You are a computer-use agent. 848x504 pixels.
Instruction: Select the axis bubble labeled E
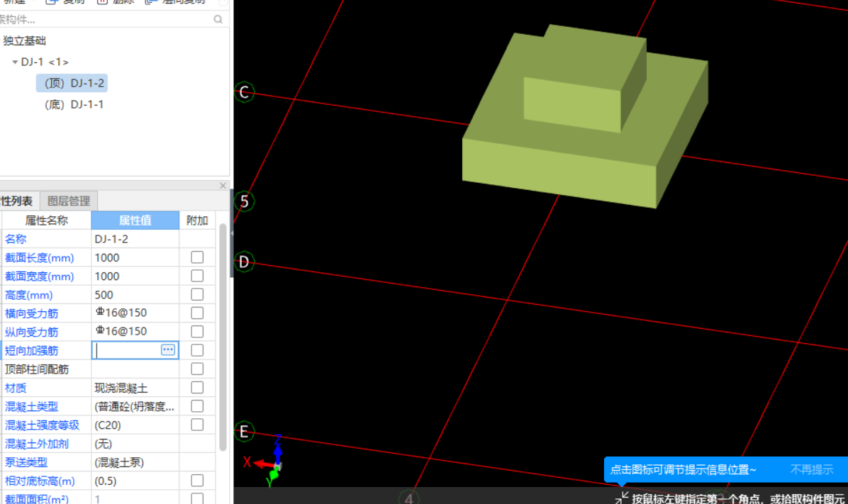click(x=244, y=432)
